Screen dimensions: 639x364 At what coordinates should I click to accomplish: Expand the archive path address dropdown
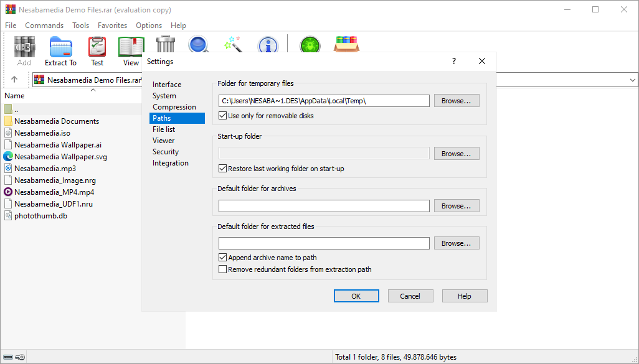(633, 80)
